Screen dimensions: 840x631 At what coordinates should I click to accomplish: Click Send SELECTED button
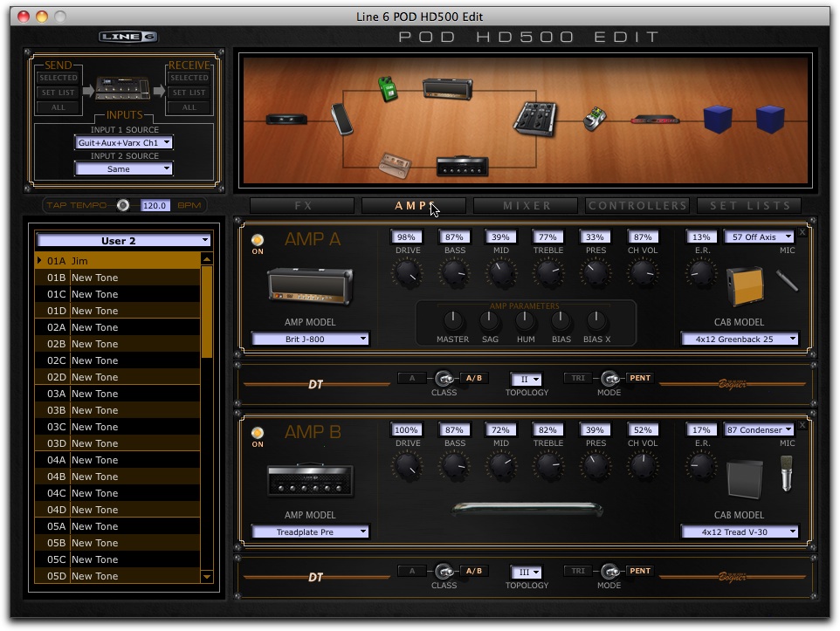tap(58, 78)
